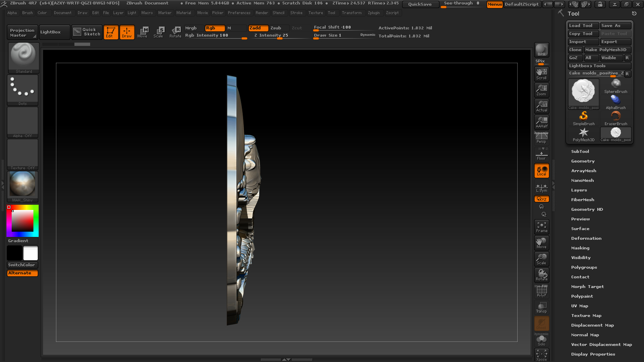Click the Make PolyMesh3D button

(x=608, y=50)
